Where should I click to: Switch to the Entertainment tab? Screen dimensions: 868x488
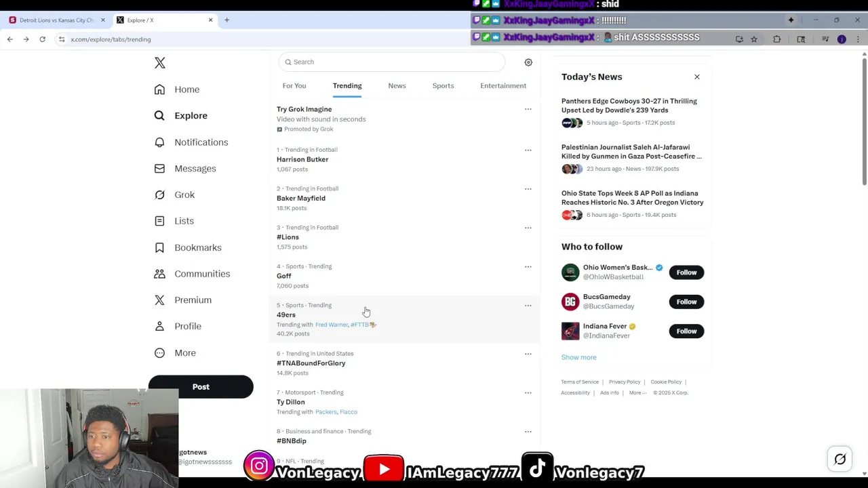coord(503,86)
